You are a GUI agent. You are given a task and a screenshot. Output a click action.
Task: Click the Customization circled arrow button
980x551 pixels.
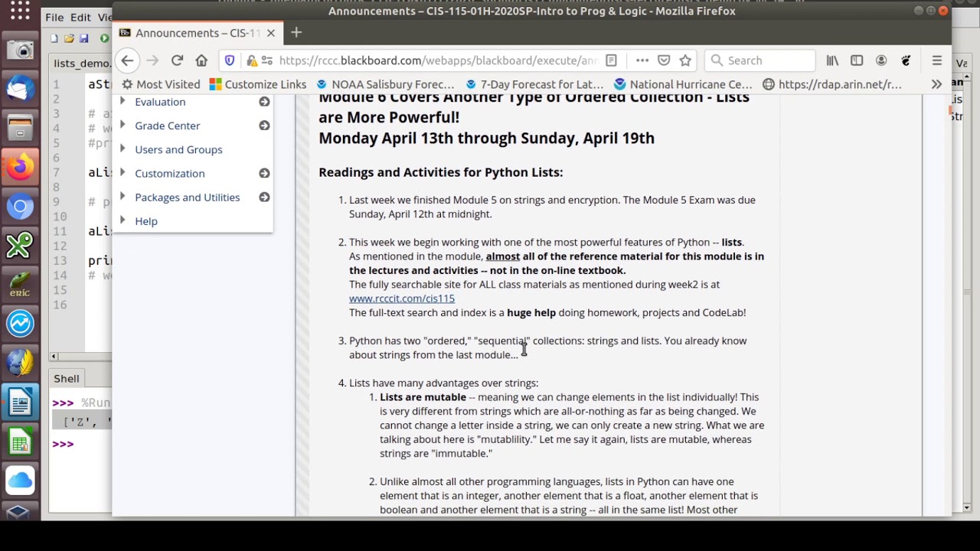[x=264, y=173]
